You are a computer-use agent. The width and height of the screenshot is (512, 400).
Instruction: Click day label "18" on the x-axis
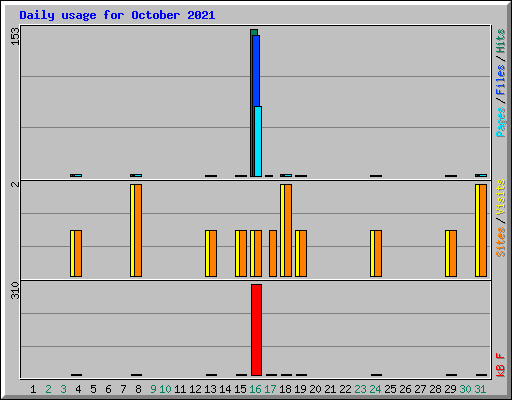[285, 389]
